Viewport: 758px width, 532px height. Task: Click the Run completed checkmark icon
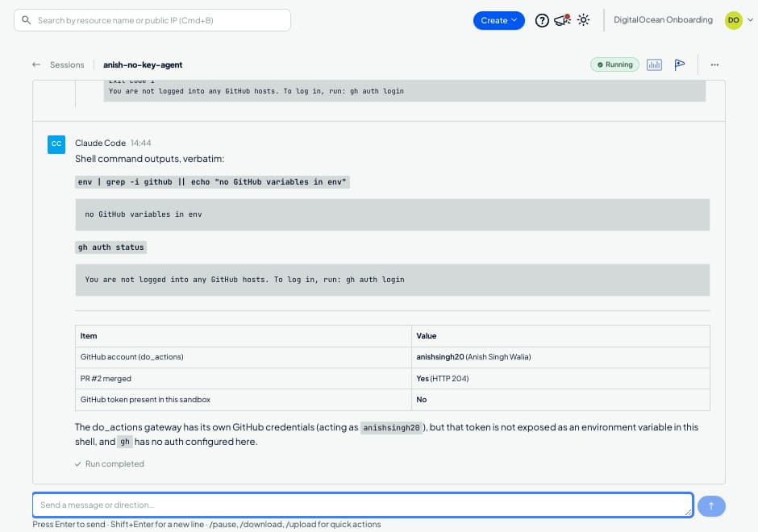pyautogui.click(x=78, y=463)
